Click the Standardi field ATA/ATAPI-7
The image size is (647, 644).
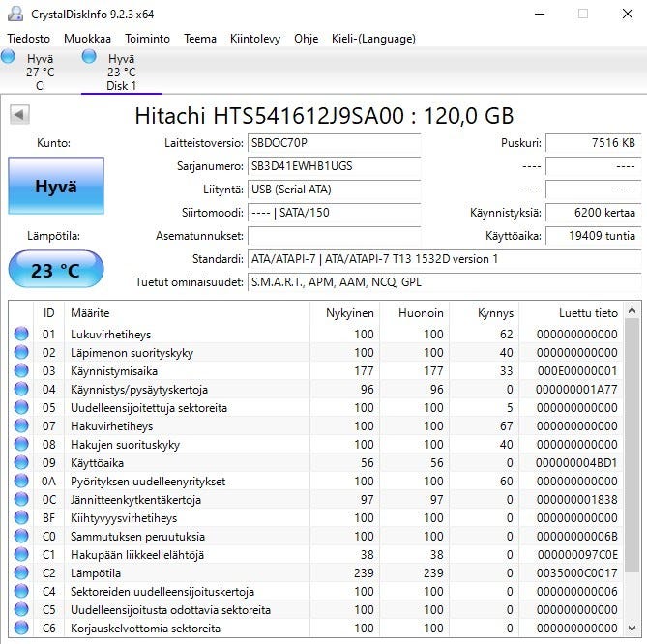tap(445, 259)
